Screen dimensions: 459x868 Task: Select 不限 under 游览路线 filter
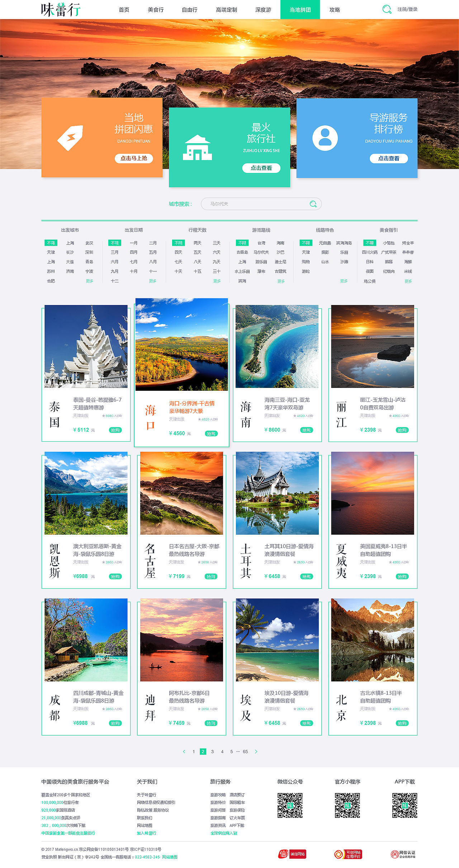(242, 243)
